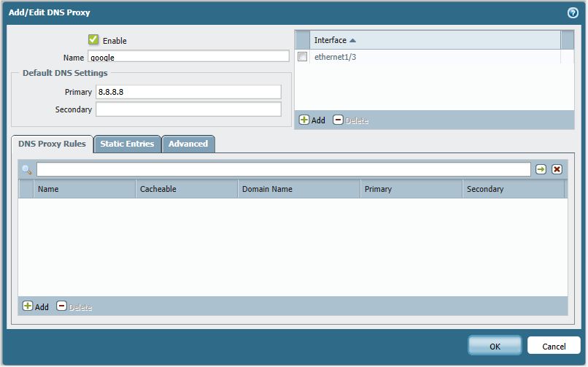Add a new DNS proxy rule
This screenshot has width=588, height=367.
coord(36,306)
